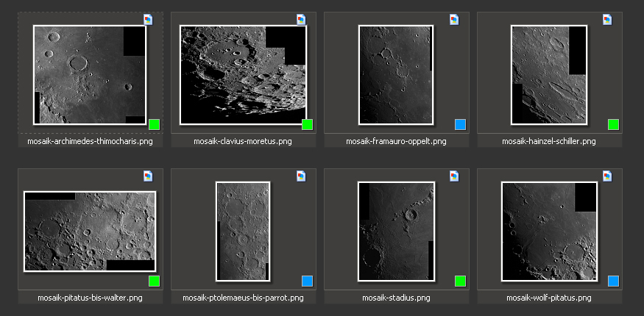Click file type icon on framauro-oppelt tile
The image size is (644, 316).
pyautogui.click(x=454, y=20)
